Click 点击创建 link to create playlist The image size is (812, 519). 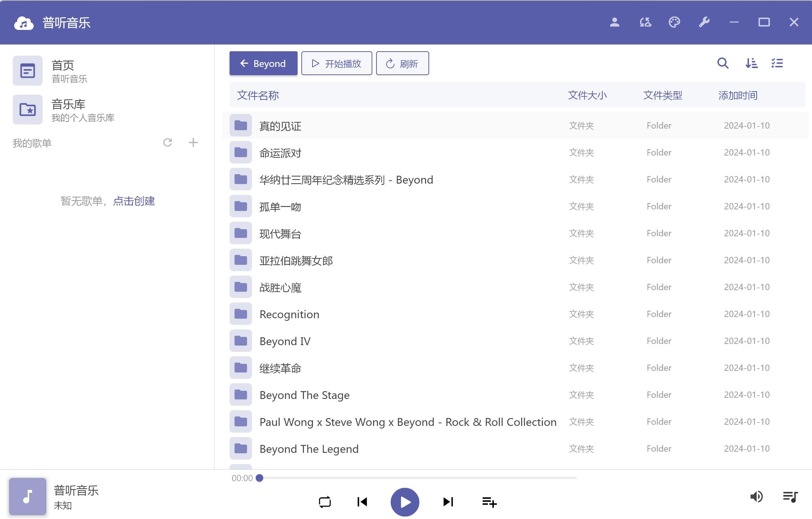click(134, 201)
